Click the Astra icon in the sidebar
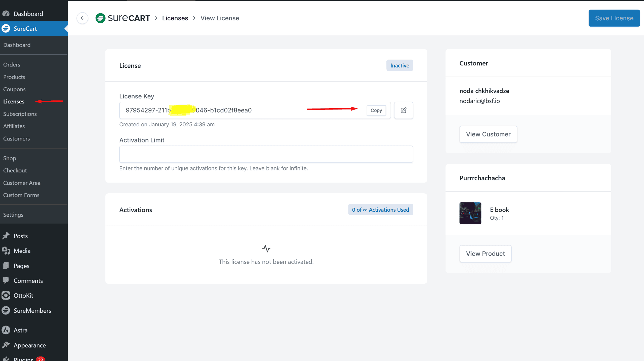 6,330
